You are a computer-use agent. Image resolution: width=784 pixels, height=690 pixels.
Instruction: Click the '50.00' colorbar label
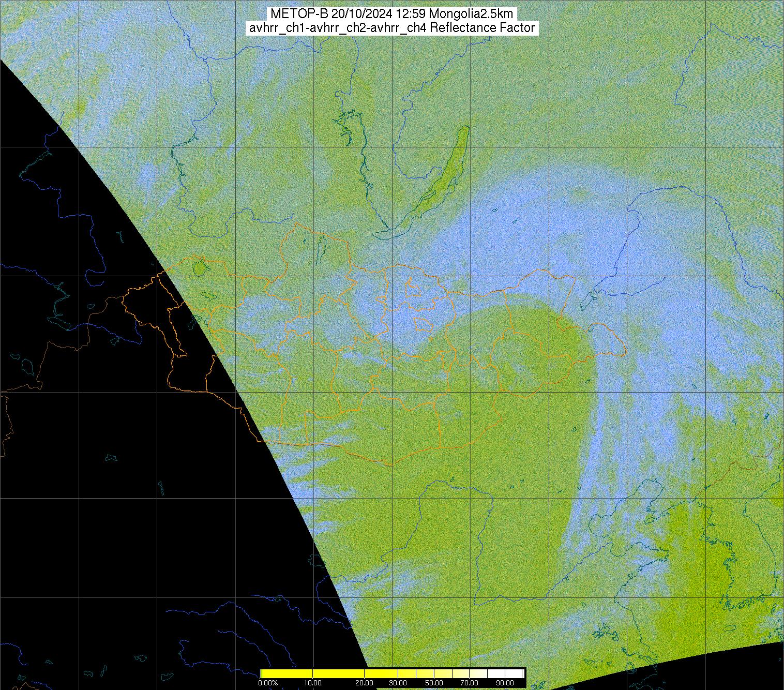pyautogui.click(x=434, y=683)
